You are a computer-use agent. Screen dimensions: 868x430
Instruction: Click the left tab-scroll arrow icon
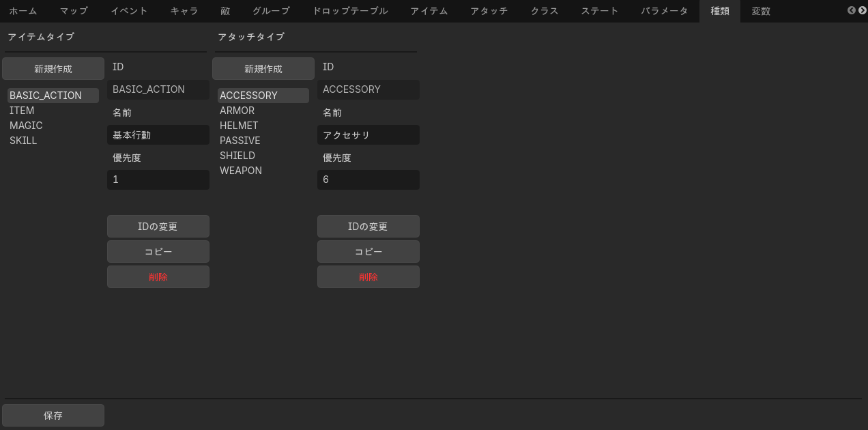pos(852,10)
